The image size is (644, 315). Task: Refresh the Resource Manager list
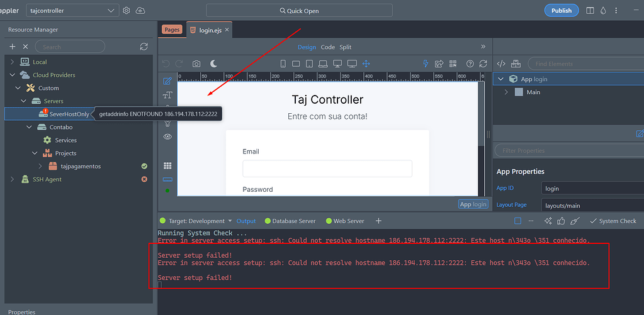pyautogui.click(x=144, y=47)
